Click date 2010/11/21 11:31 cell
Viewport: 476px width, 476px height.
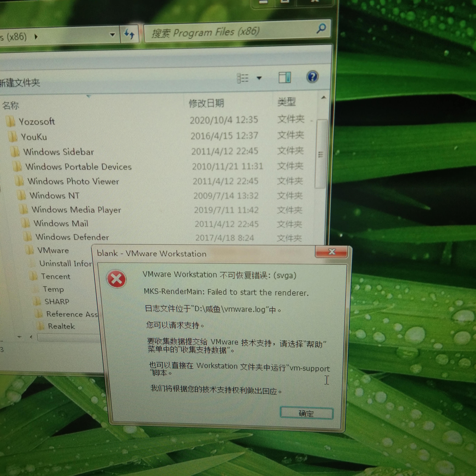227,166
